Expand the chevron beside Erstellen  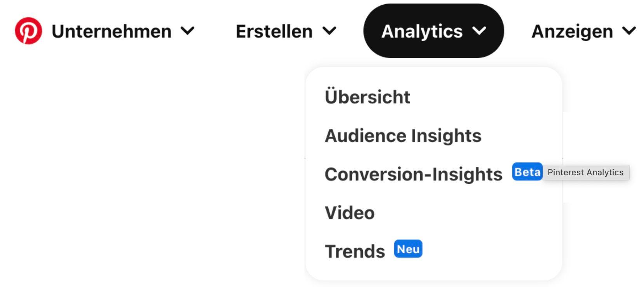click(x=329, y=31)
